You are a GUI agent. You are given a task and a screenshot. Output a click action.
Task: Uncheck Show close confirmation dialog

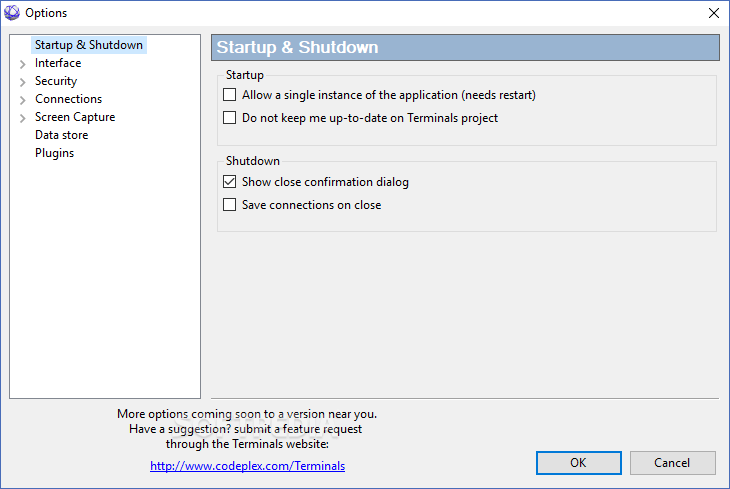(230, 182)
